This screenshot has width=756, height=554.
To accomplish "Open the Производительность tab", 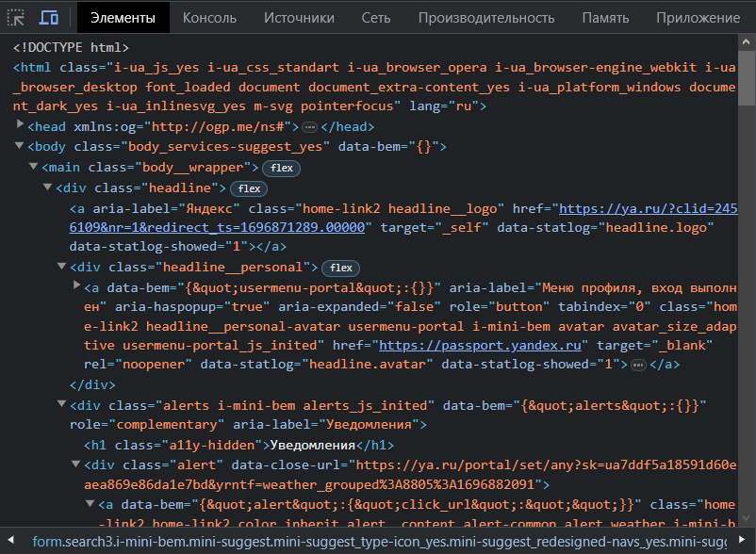I will coord(486,18).
